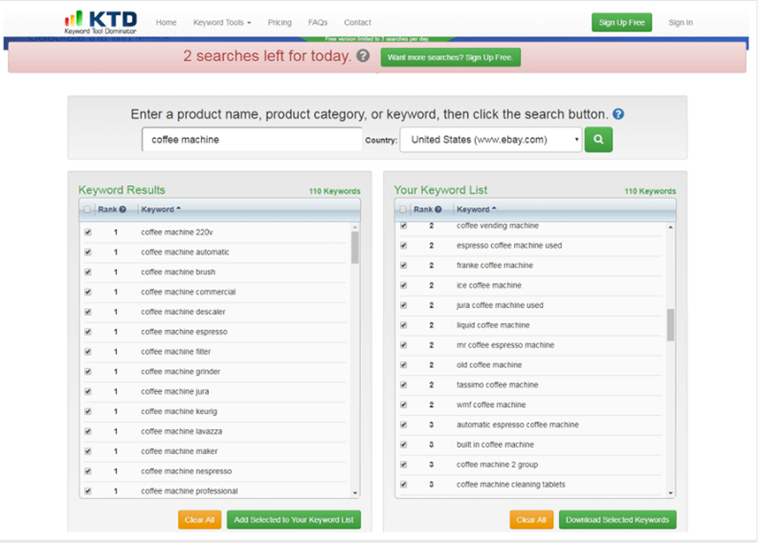Screen dimensions: 760x543
Task: Toggle select-all checkbox in Keyword Results header
Action: [x=87, y=209]
